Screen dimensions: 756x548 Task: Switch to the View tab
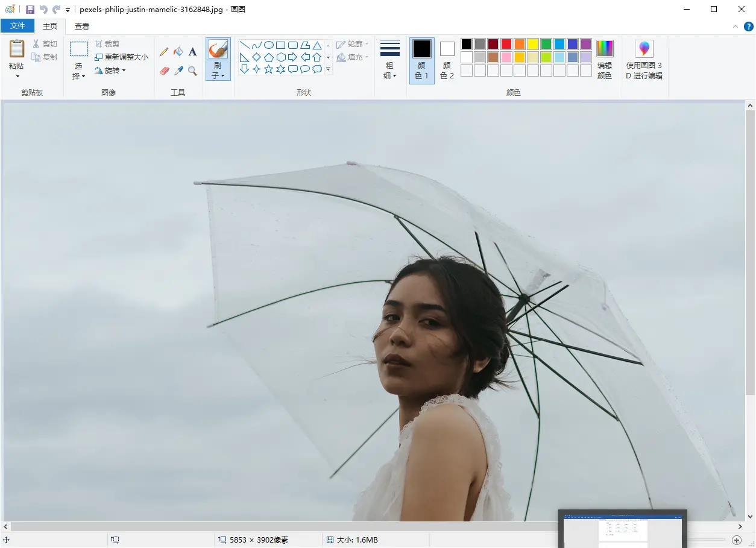point(82,26)
